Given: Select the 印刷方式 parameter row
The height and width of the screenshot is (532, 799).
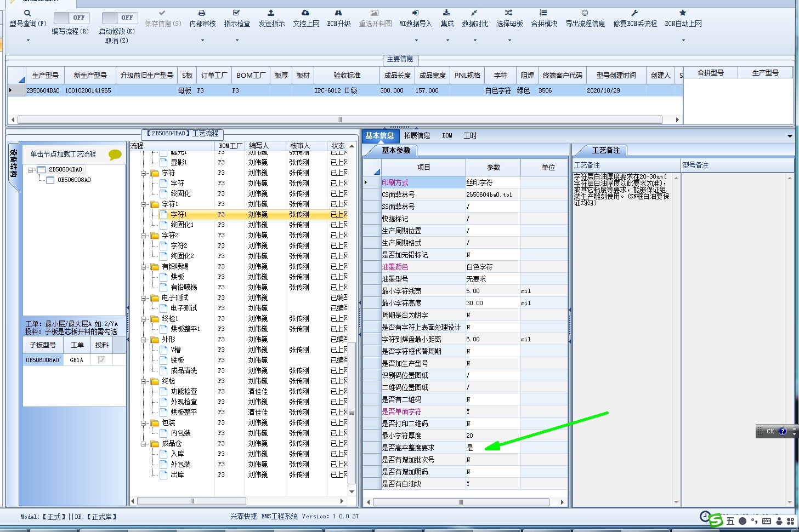Looking at the screenshot, I should (465, 182).
